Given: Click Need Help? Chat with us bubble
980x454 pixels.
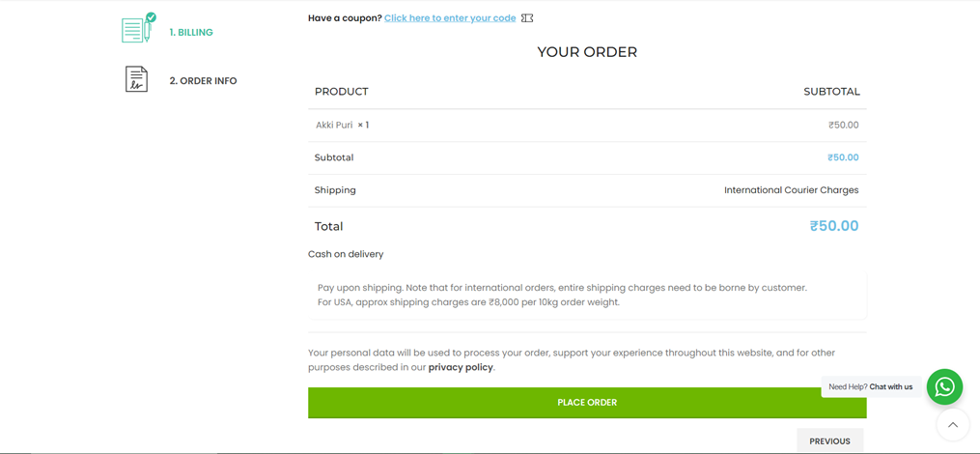Looking at the screenshot, I should coord(871,386).
